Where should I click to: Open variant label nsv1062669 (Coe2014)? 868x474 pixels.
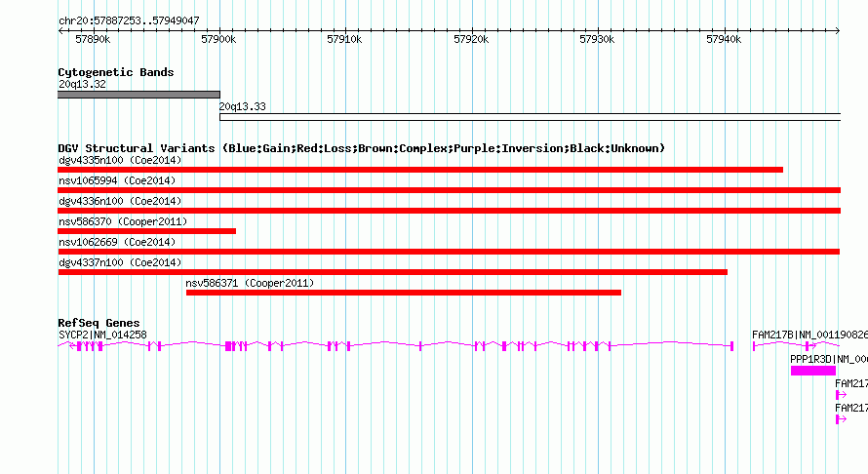tap(117, 242)
